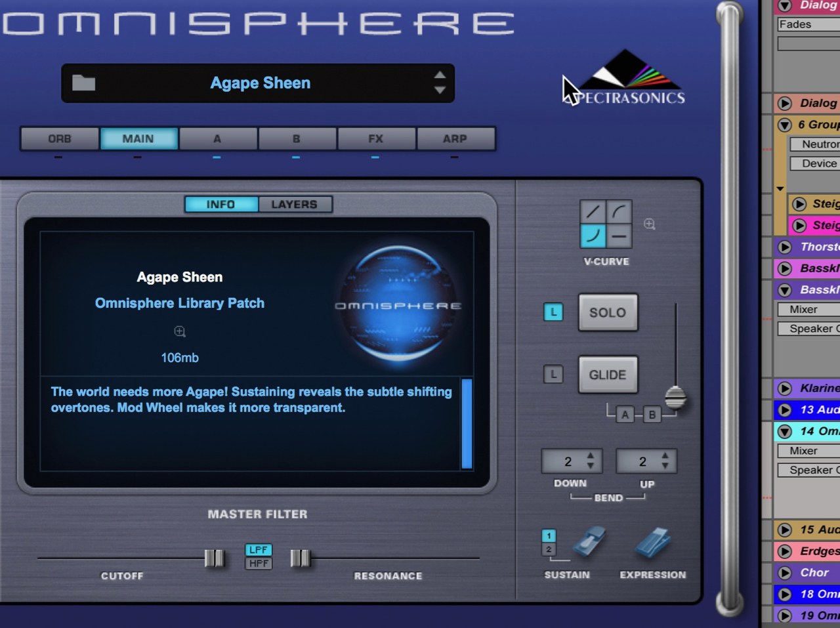Increase the Bend Up value
This screenshot has height=628, width=840.
click(x=665, y=455)
